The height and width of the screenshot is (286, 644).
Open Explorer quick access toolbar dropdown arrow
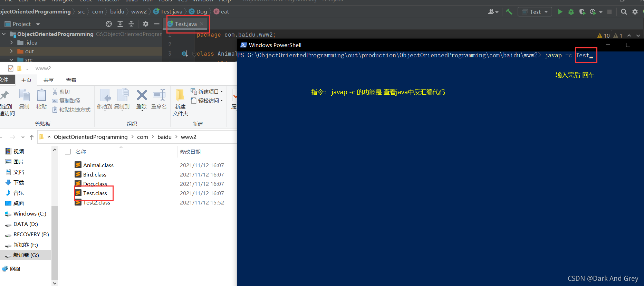click(27, 68)
